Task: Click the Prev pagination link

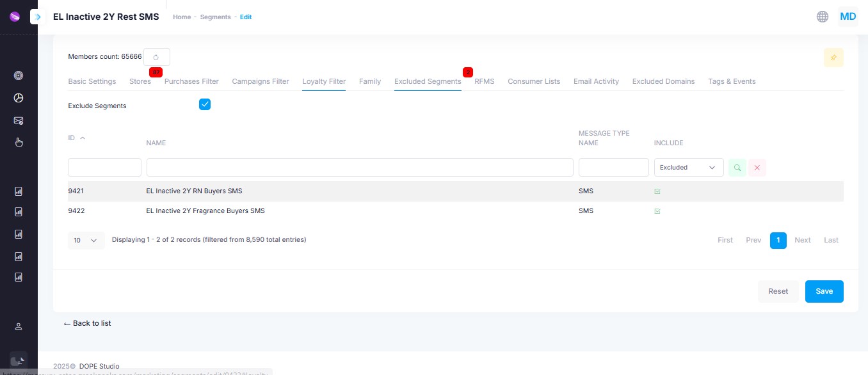Action: [x=753, y=240]
